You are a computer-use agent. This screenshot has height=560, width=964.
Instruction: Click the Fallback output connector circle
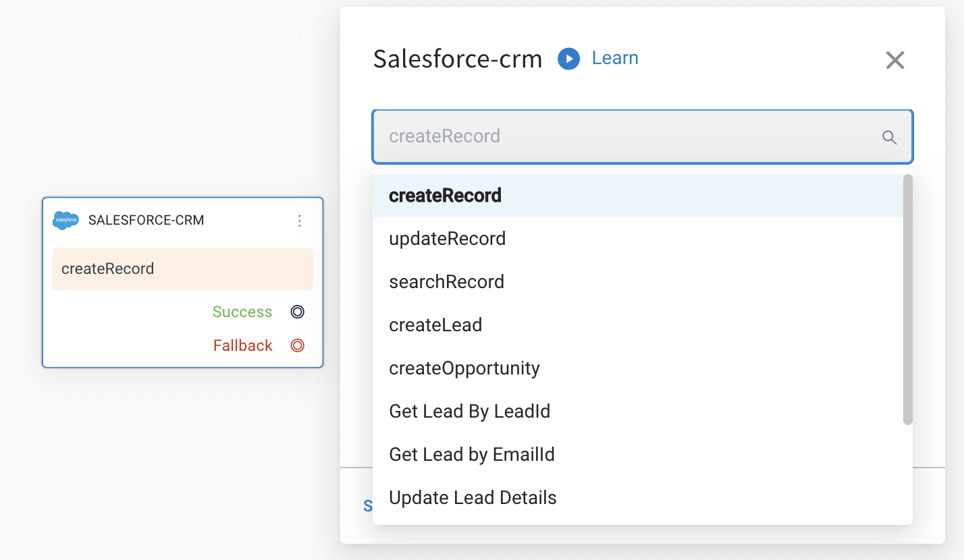[x=298, y=345]
